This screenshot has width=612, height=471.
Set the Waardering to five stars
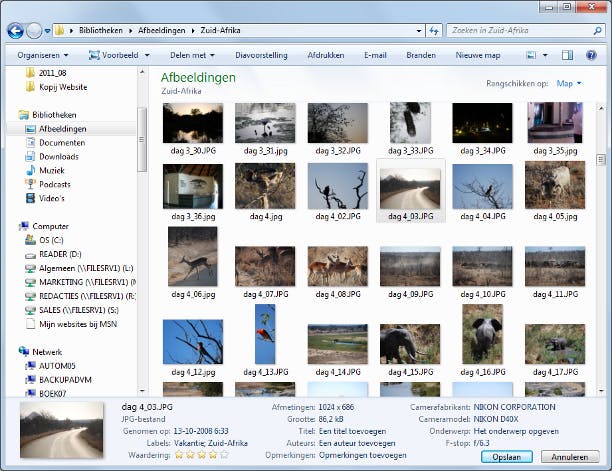coord(224,455)
